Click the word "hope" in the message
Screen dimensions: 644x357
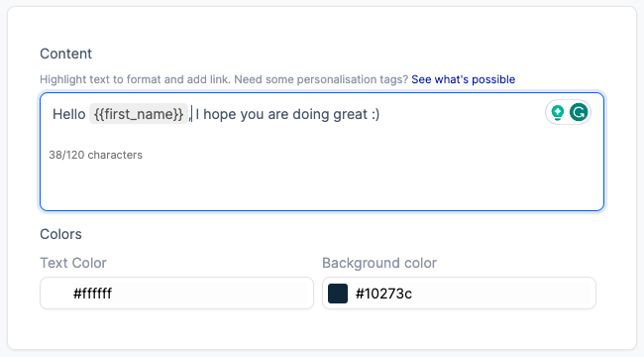[x=220, y=115]
